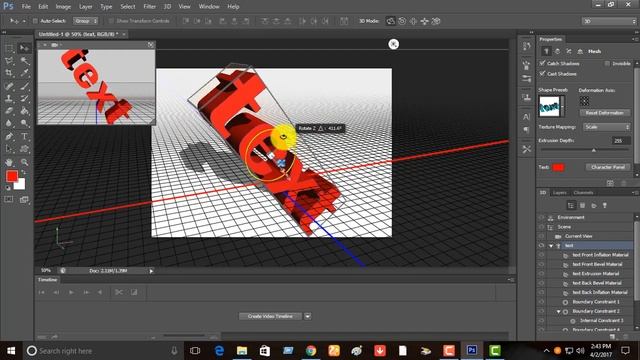Select the Clone Stamp tool
640x360 pixels.
[x=9, y=98]
